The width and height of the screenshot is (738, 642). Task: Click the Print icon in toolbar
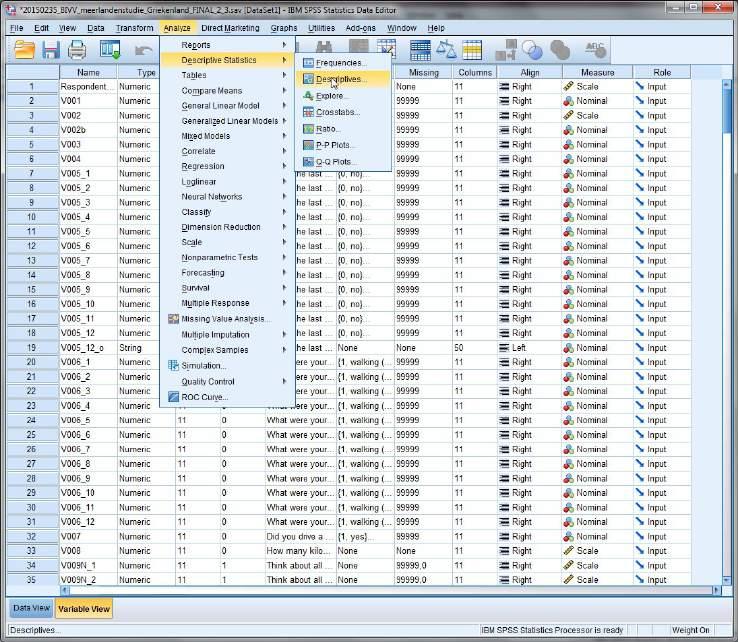(77, 49)
